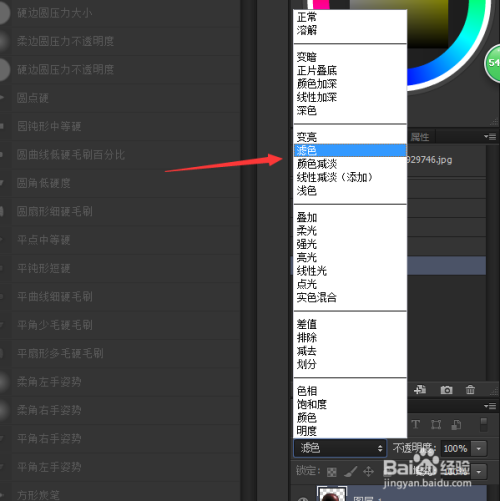Filter layers by smart objects icon
The height and width of the screenshot is (501, 500).
tap(456, 424)
